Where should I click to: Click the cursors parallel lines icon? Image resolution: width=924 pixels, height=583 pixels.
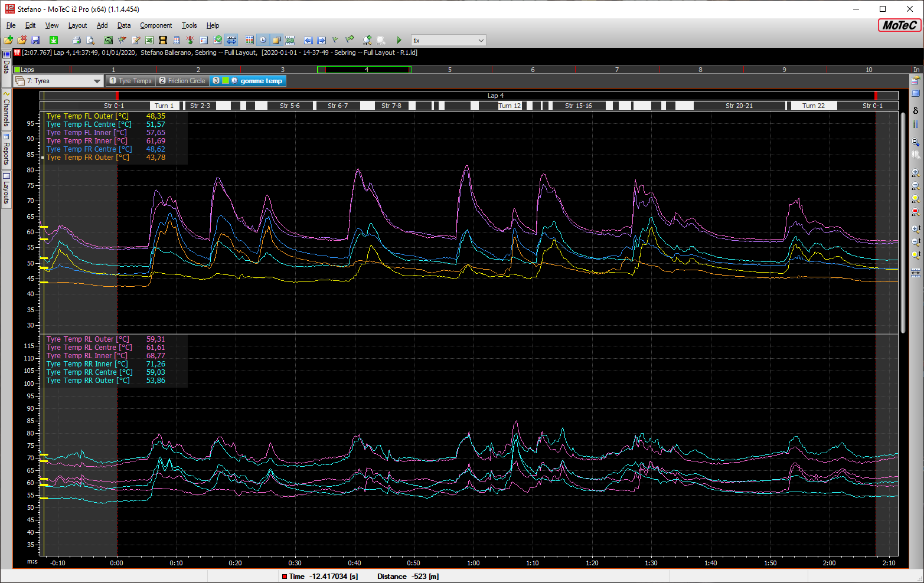click(916, 125)
